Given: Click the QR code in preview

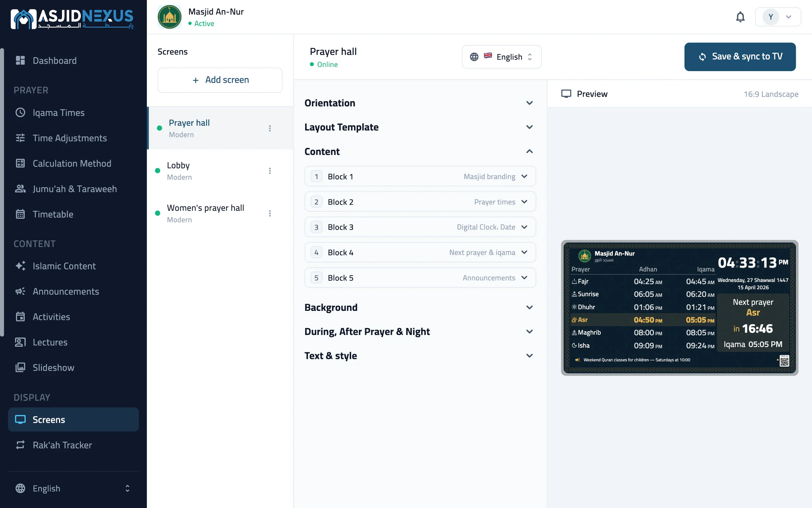Looking at the screenshot, I should point(784,361).
